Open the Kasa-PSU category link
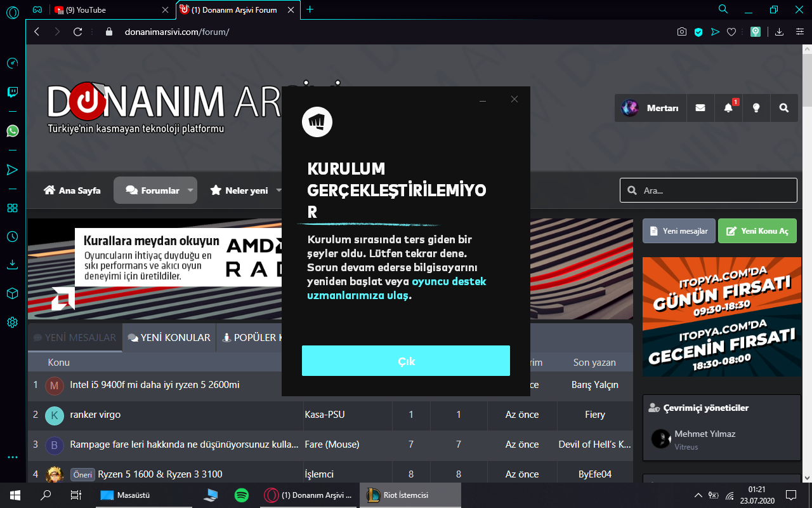 (x=325, y=415)
